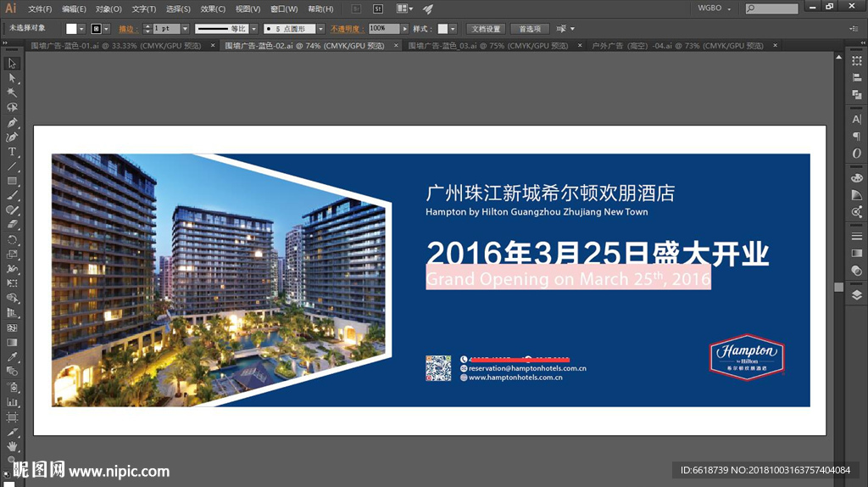Select the Shaper tool

click(12, 210)
